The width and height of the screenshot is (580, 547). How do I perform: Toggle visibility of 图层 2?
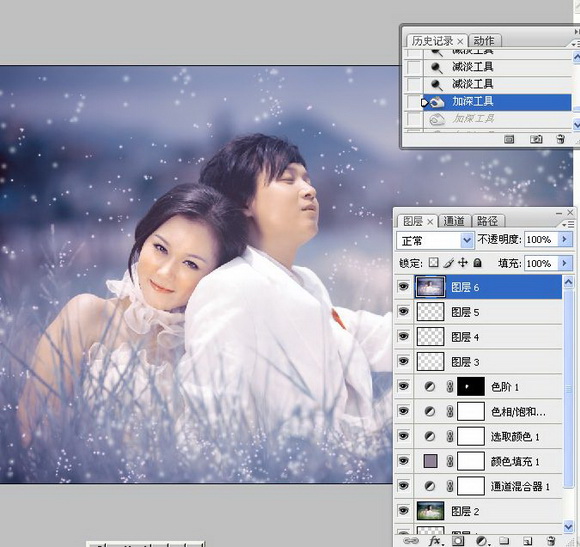point(404,511)
